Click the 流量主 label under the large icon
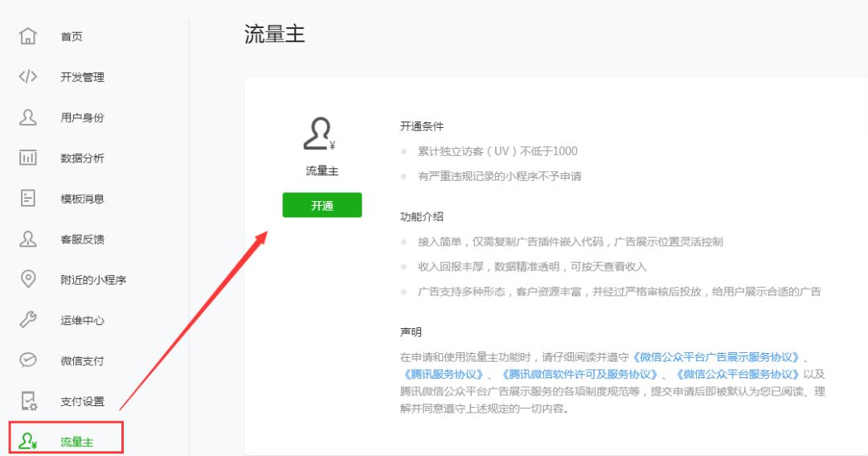Image resolution: width=868 pixels, height=456 pixels. pyautogui.click(x=321, y=170)
